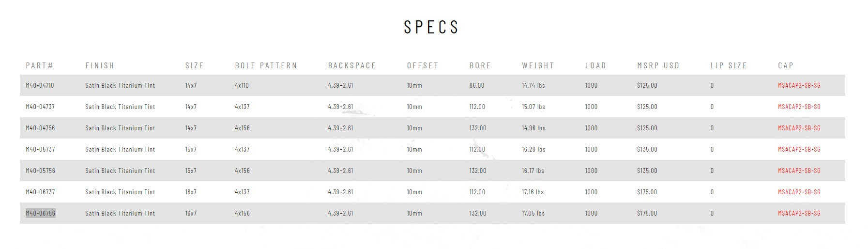Click the CAP column header
Image resolution: width=868 pixels, height=249 pixels.
point(785,65)
